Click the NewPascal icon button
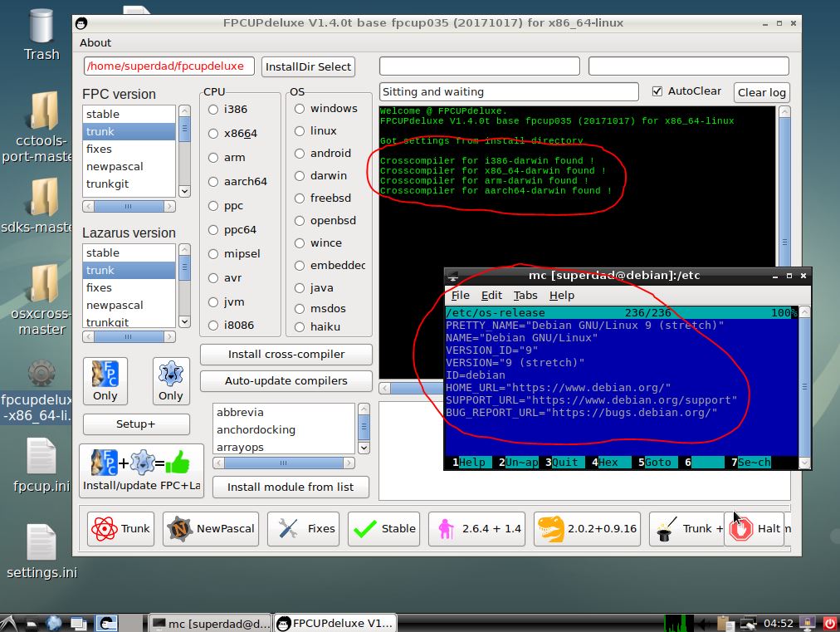This screenshot has width=840, height=632. point(210,527)
